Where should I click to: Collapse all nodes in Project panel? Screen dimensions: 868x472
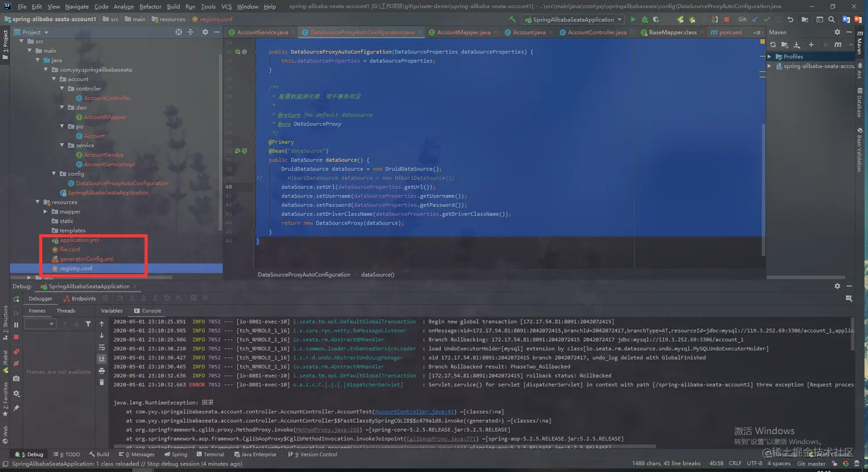191,32
